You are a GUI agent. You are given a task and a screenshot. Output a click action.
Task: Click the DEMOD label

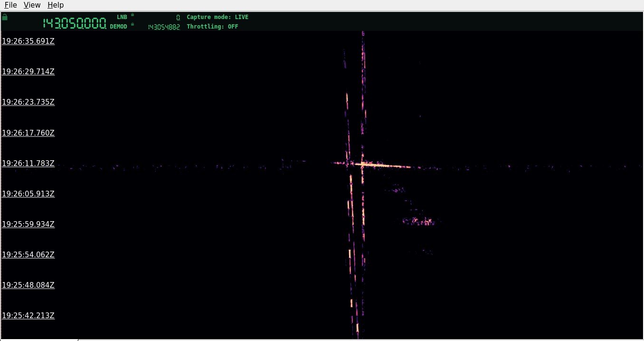click(119, 27)
